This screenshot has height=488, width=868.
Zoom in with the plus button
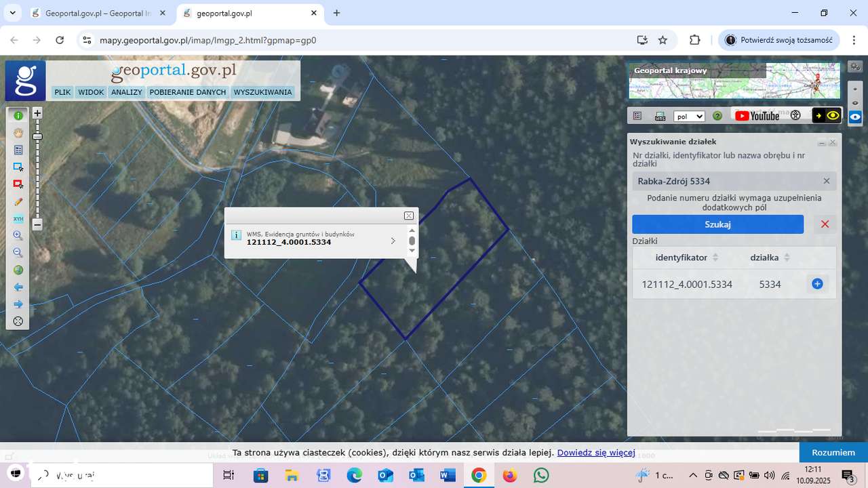38,113
